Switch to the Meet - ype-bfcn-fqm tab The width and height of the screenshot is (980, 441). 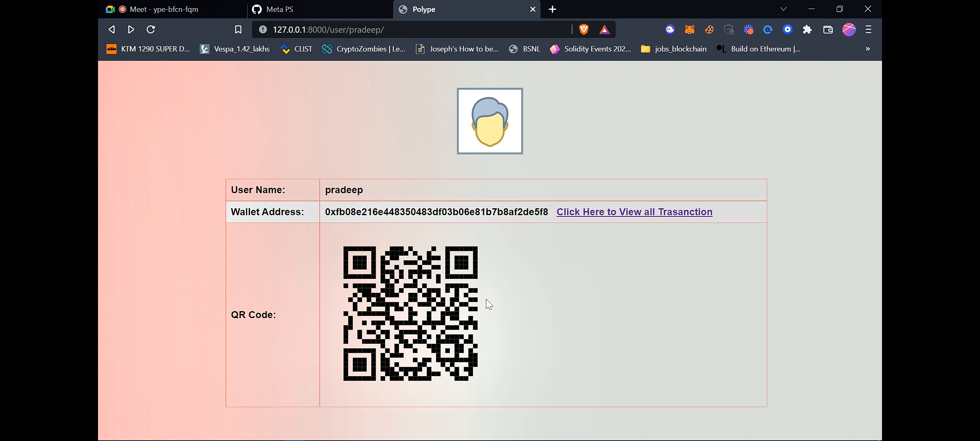coord(171,9)
